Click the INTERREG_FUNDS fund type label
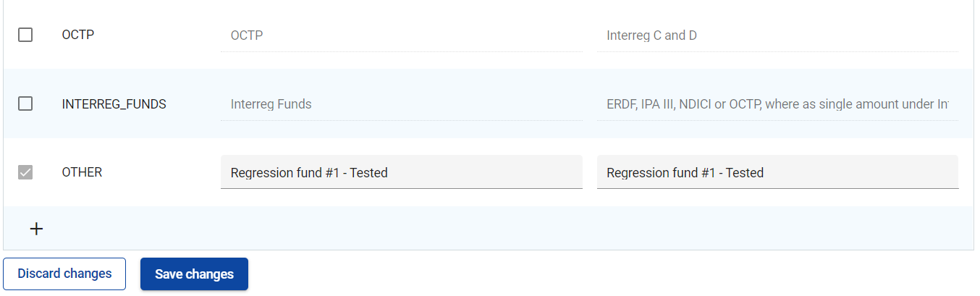This screenshot has width=980, height=296. click(114, 103)
